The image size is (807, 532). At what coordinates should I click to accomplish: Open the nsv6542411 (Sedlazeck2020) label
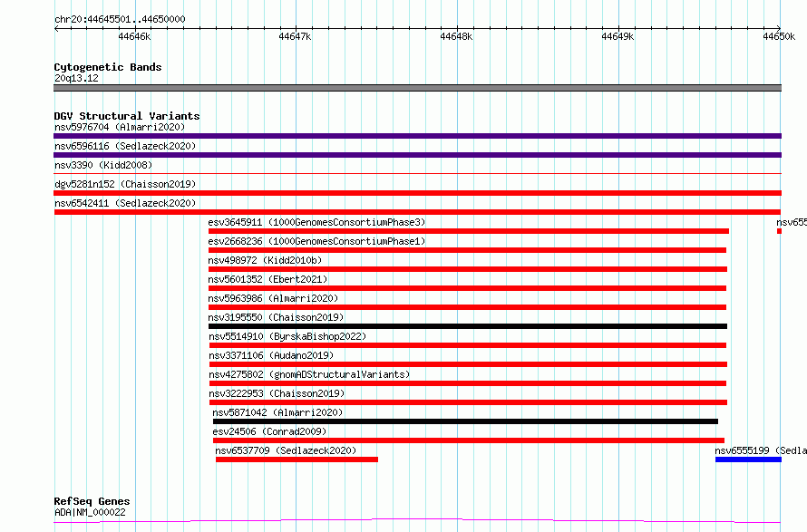click(125, 203)
